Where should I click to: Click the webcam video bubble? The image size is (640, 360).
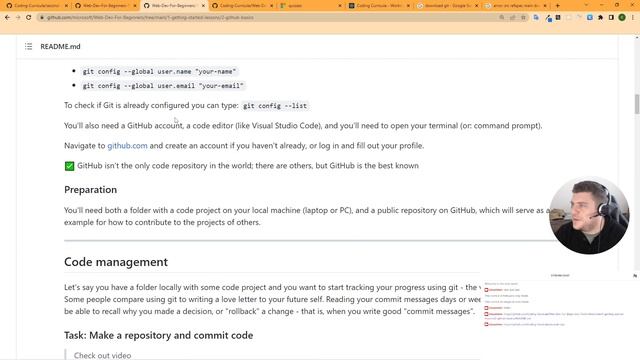coord(589,216)
